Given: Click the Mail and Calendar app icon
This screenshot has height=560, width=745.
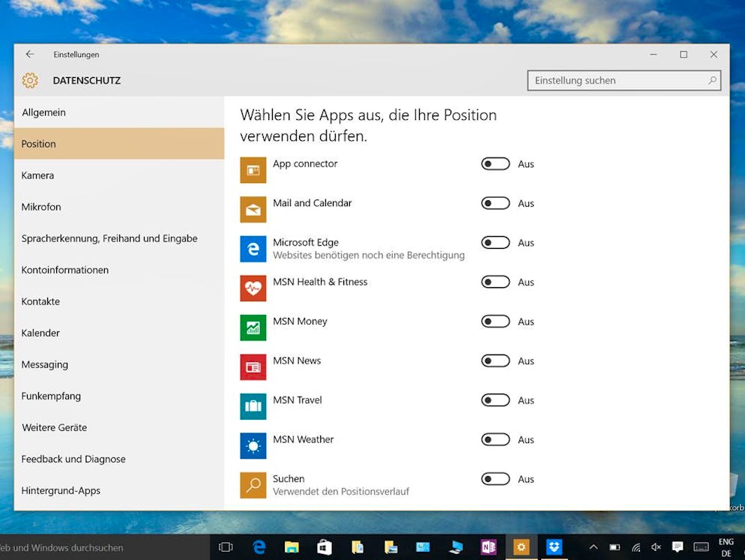Looking at the screenshot, I should [x=253, y=209].
